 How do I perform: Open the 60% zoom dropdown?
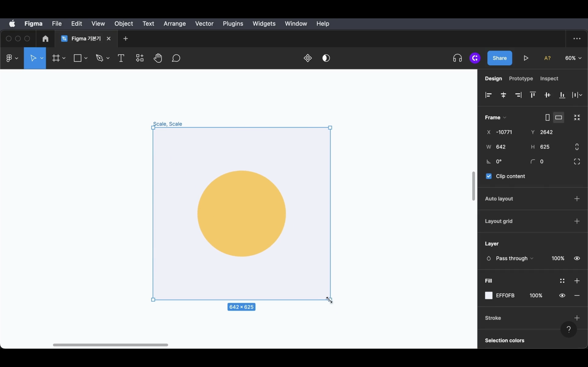click(x=573, y=58)
